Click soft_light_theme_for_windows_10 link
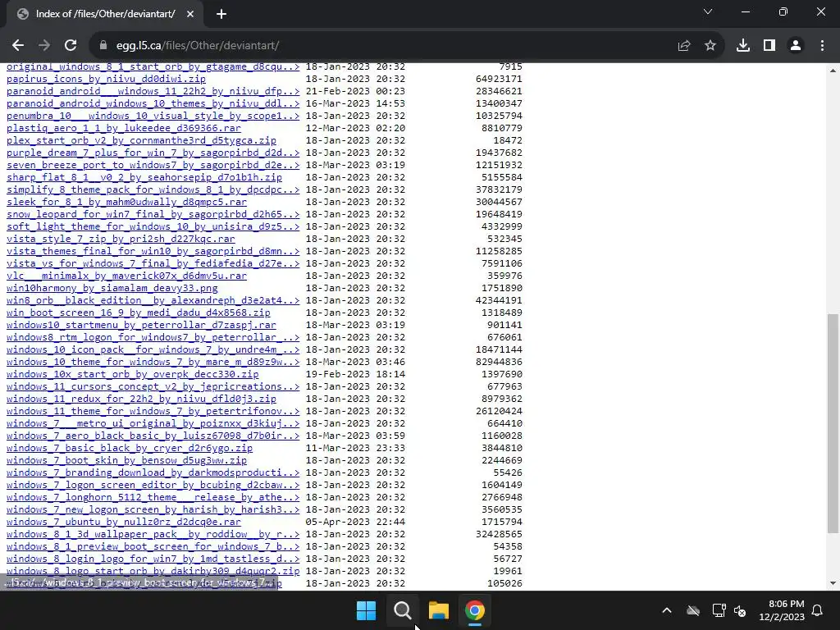840x630 pixels. point(153,226)
